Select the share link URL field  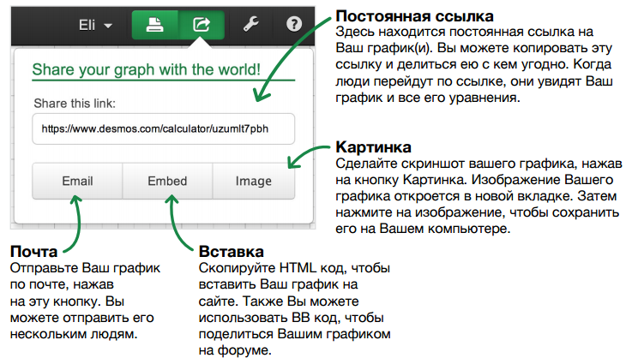coord(163,128)
